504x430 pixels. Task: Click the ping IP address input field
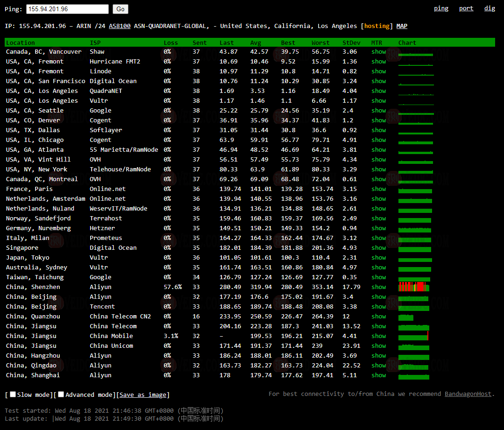point(67,9)
